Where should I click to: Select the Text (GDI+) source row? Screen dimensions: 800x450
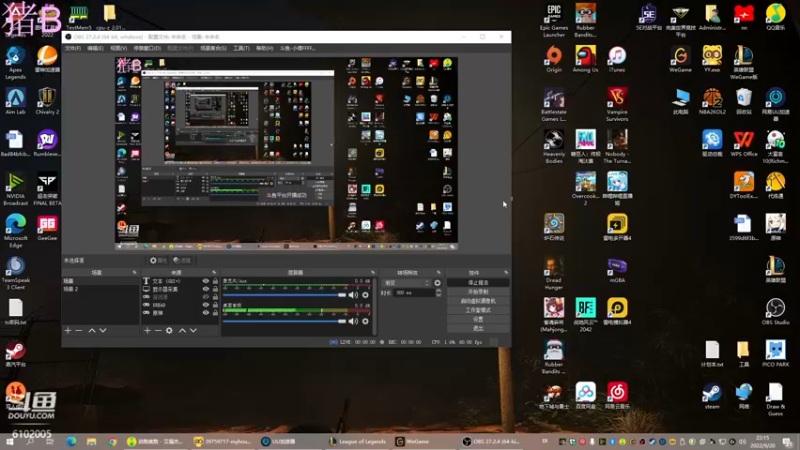[x=180, y=281]
